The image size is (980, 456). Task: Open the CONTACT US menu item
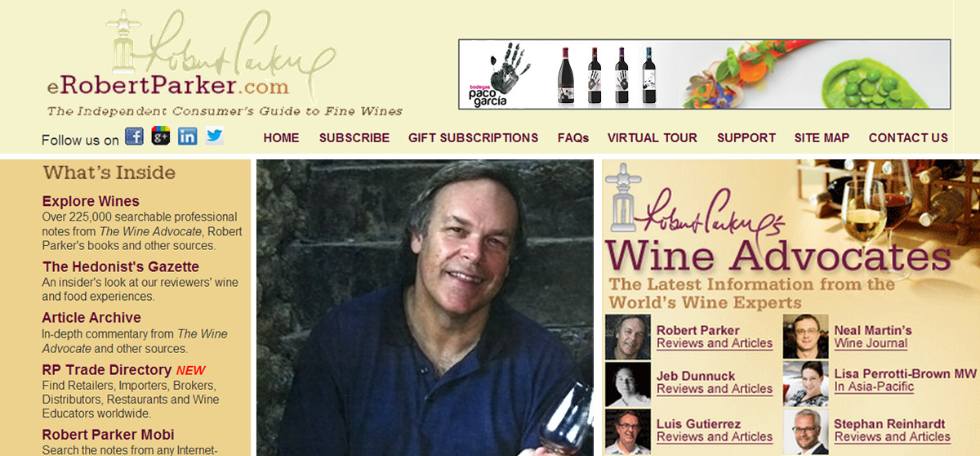coord(908,138)
